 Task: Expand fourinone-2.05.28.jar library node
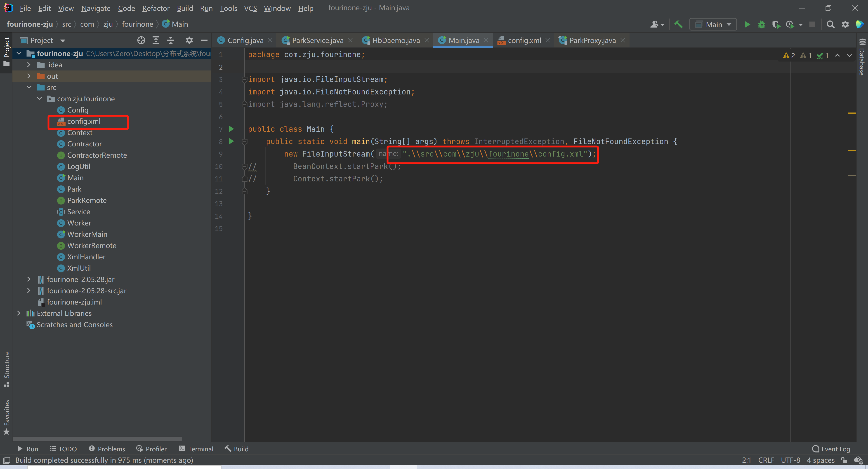[x=29, y=279]
